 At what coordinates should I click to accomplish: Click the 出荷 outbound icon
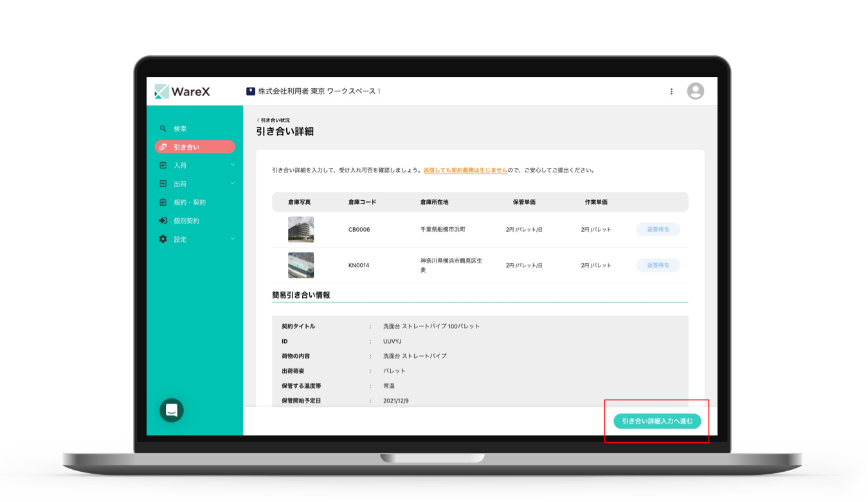(163, 184)
